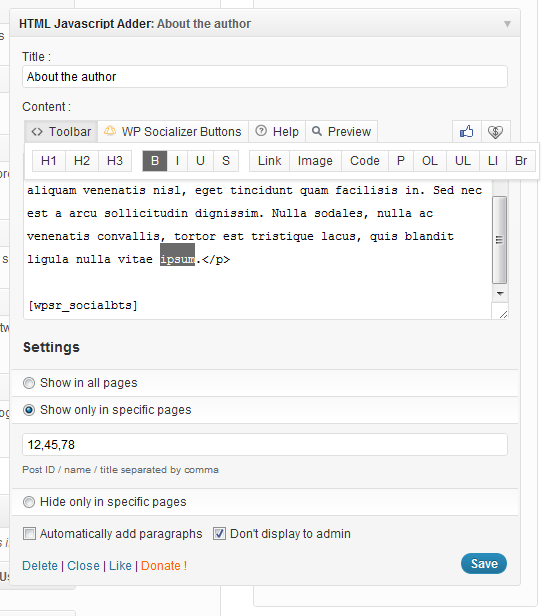Open the Help tab
This screenshot has height=616, width=553.
(x=277, y=132)
